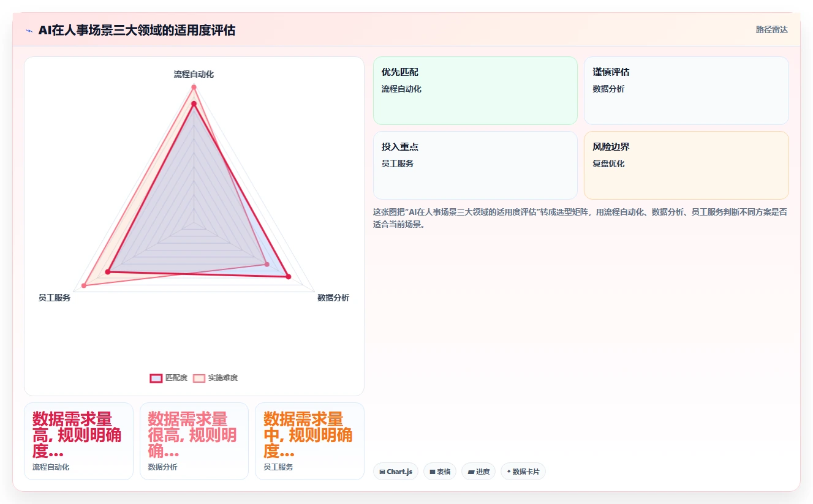This screenshot has width=813, height=504.
Task: Open the 谨慎评估 card
Action: pos(686,91)
